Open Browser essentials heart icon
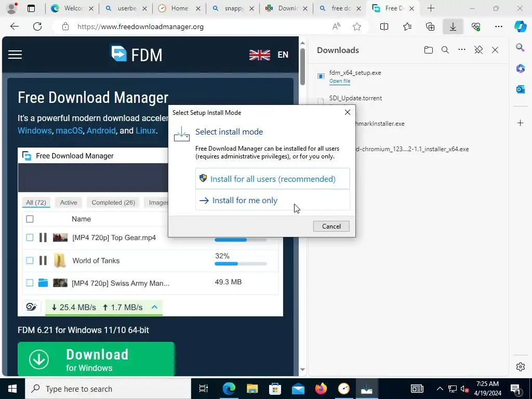The height and width of the screenshot is (399, 532). coord(476,26)
